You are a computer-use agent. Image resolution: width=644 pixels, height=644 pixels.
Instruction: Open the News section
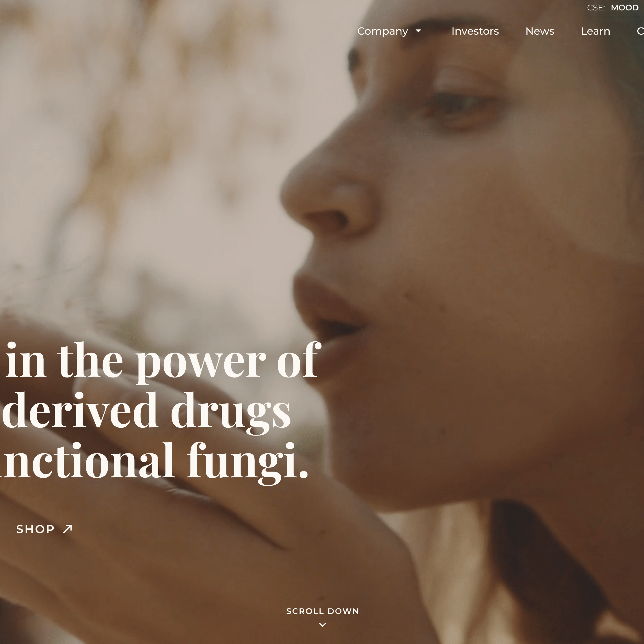click(540, 31)
